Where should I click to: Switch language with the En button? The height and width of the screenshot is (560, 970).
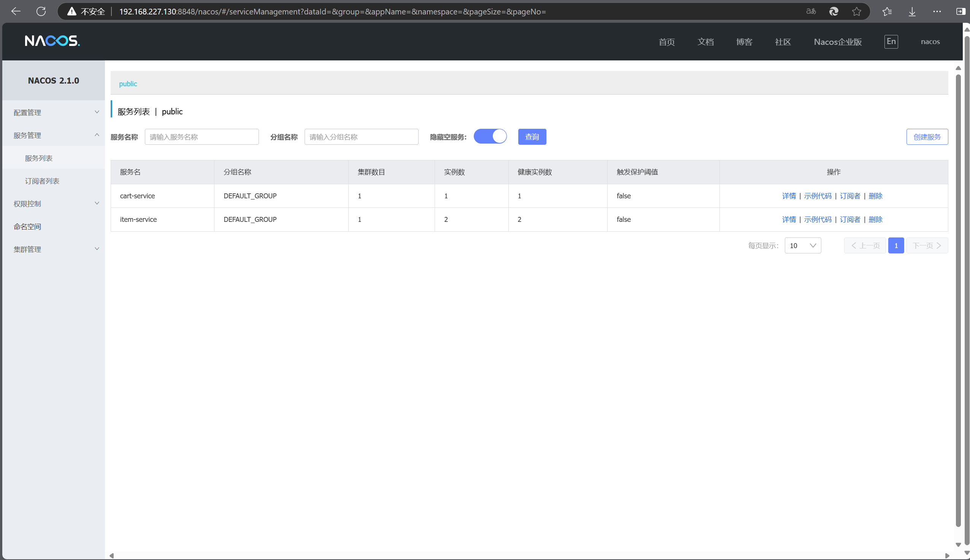[891, 41]
